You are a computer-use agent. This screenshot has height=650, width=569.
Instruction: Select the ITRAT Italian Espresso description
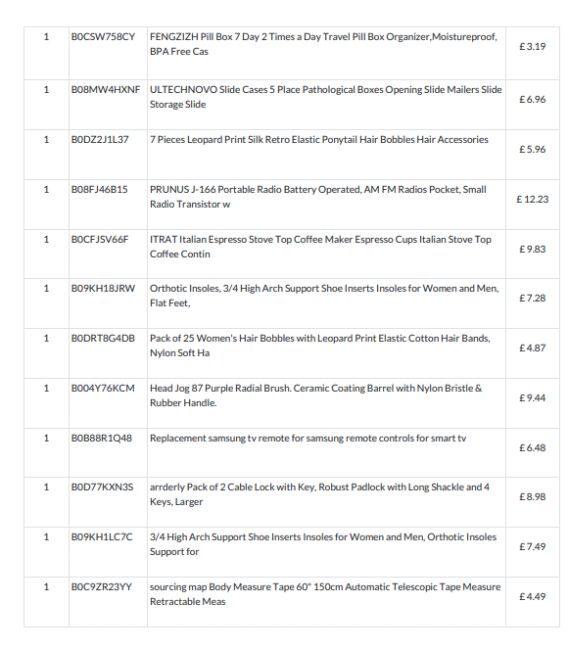click(320, 247)
